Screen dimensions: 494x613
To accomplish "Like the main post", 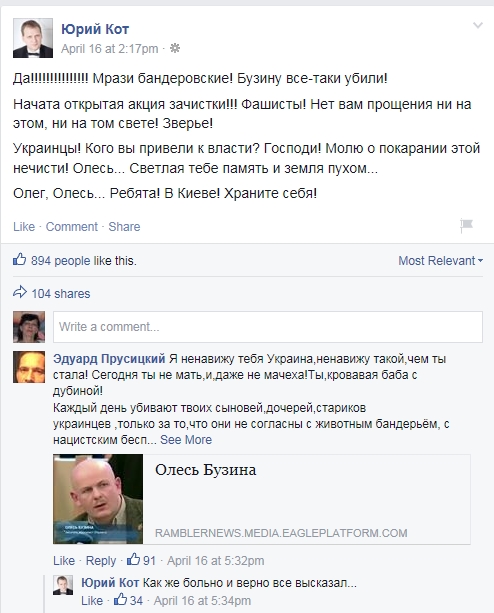I will 24,227.
